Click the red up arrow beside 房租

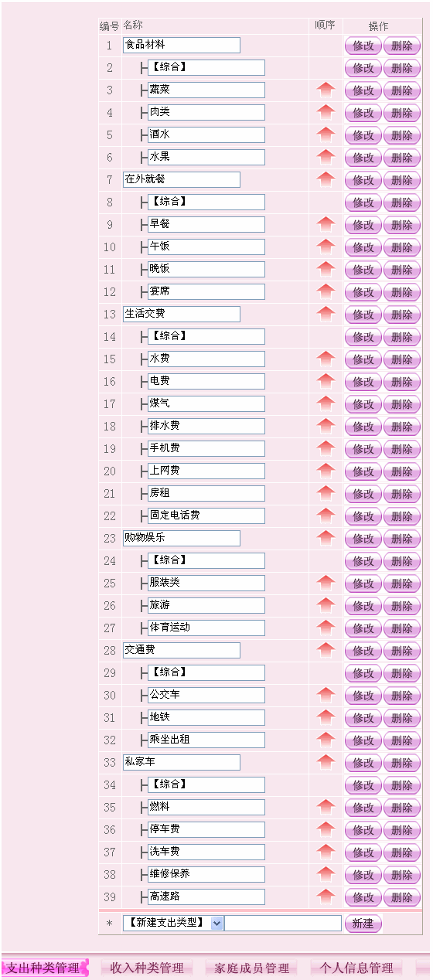(x=326, y=493)
